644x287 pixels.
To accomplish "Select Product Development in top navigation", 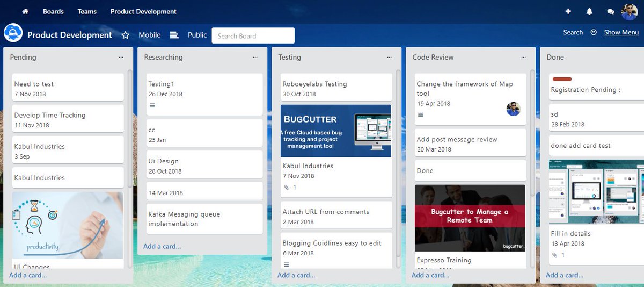I will (143, 11).
